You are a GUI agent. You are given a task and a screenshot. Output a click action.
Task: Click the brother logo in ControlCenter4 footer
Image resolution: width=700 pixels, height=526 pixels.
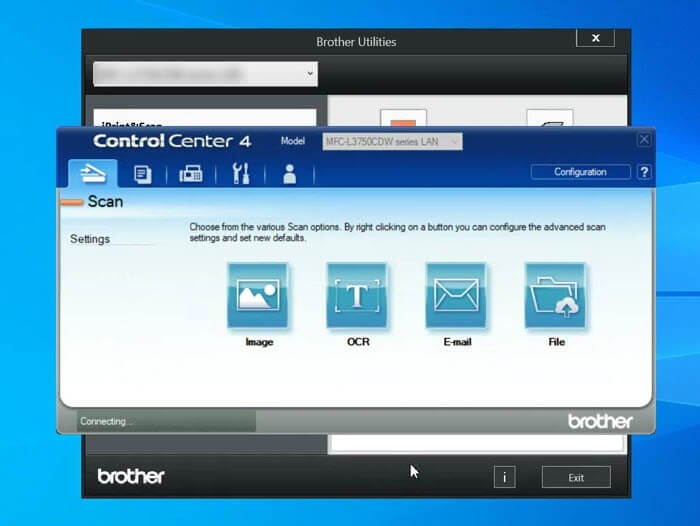pyautogui.click(x=600, y=421)
